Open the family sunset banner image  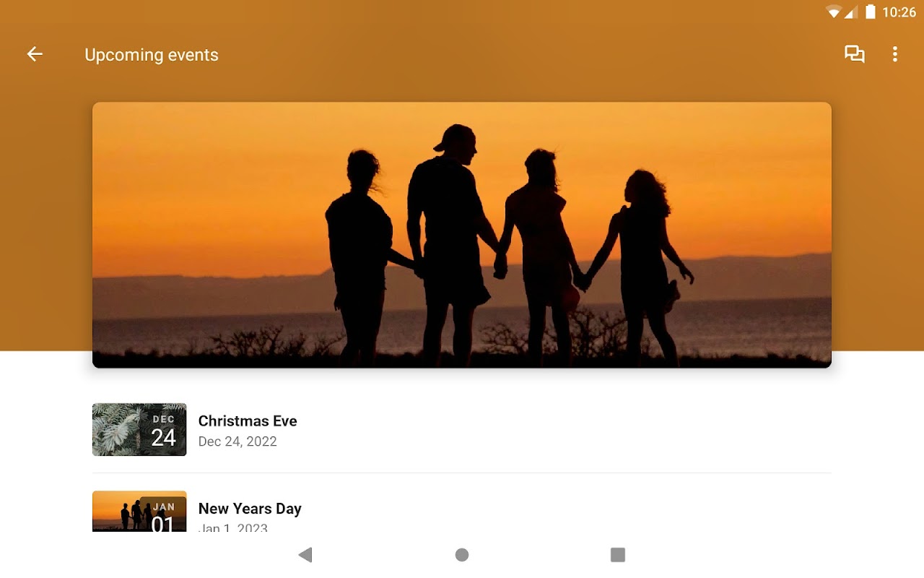coord(462,235)
